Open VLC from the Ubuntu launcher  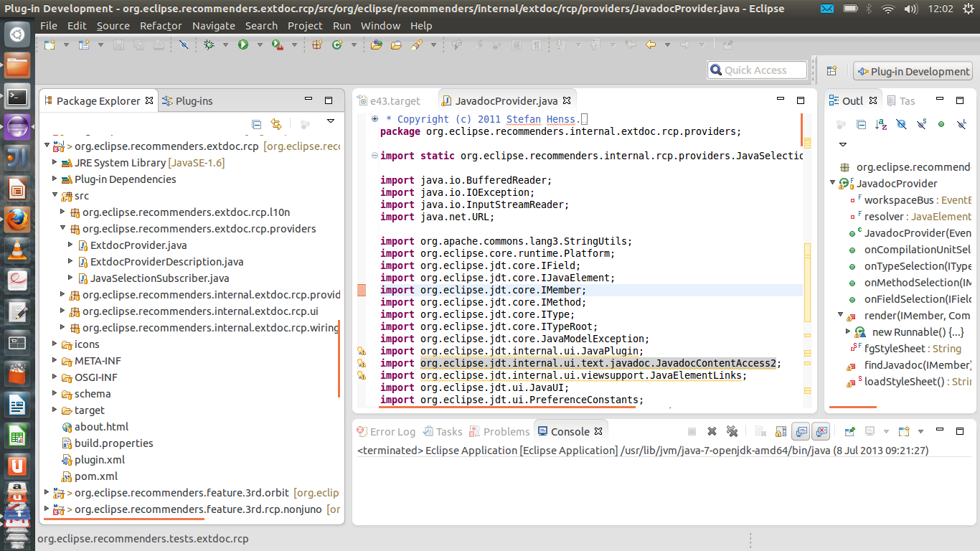coord(17,250)
